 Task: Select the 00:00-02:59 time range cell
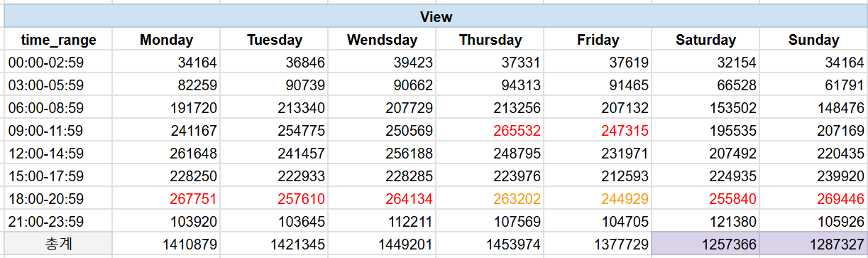click(58, 63)
